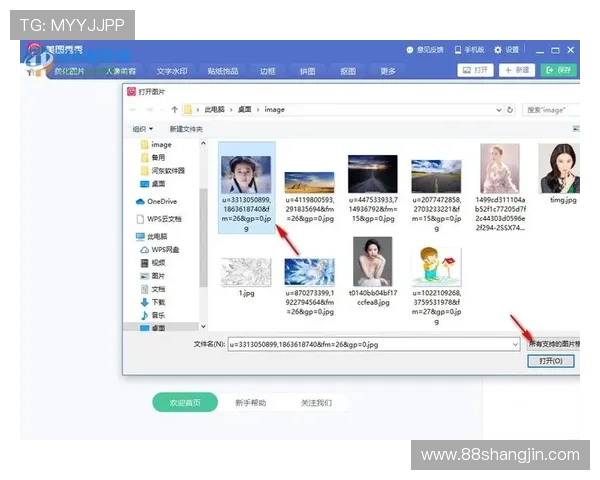This screenshot has height=480, width=600.
Task: Expand the 组织 organize dropdown
Action: click(143, 129)
